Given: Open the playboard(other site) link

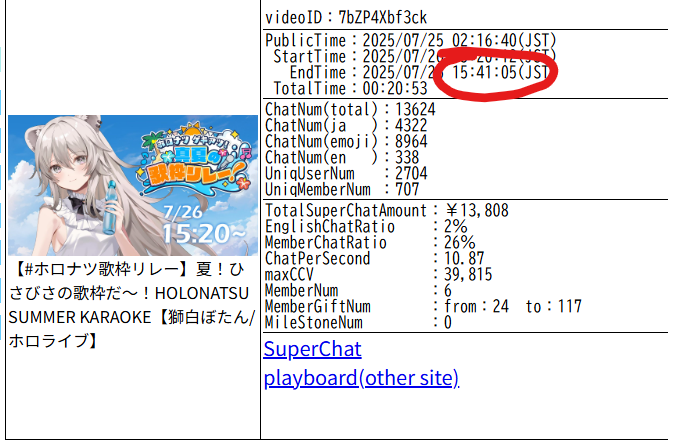Looking at the screenshot, I should point(361,378).
